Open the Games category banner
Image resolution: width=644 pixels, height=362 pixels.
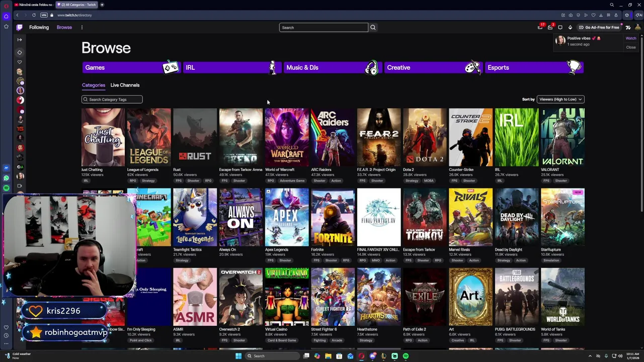click(131, 67)
